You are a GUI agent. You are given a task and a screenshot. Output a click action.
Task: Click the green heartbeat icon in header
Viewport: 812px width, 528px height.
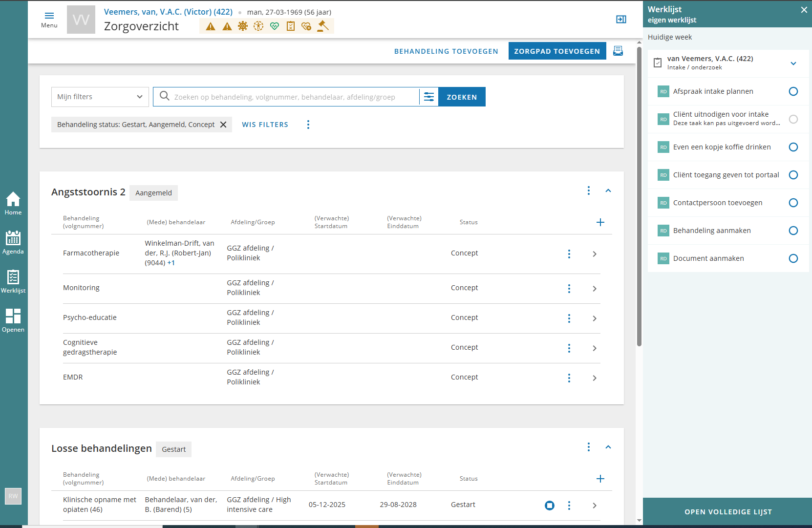[x=275, y=26]
